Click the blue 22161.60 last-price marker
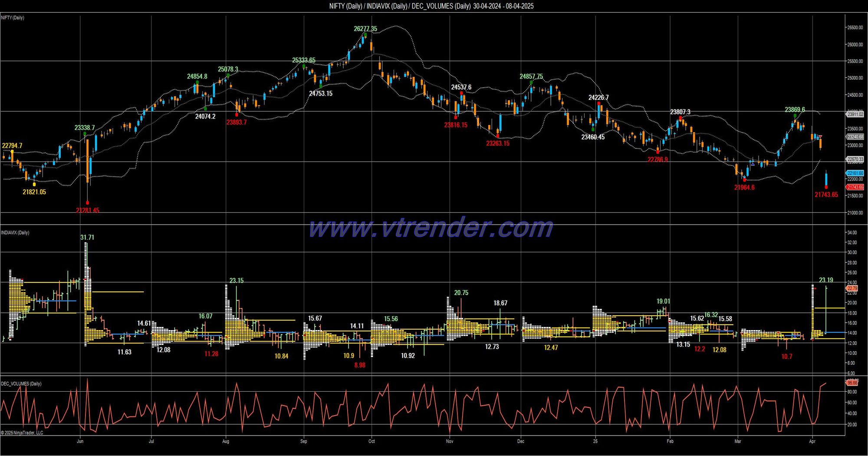Viewport: 868px width, 456px height. point(855,173)
